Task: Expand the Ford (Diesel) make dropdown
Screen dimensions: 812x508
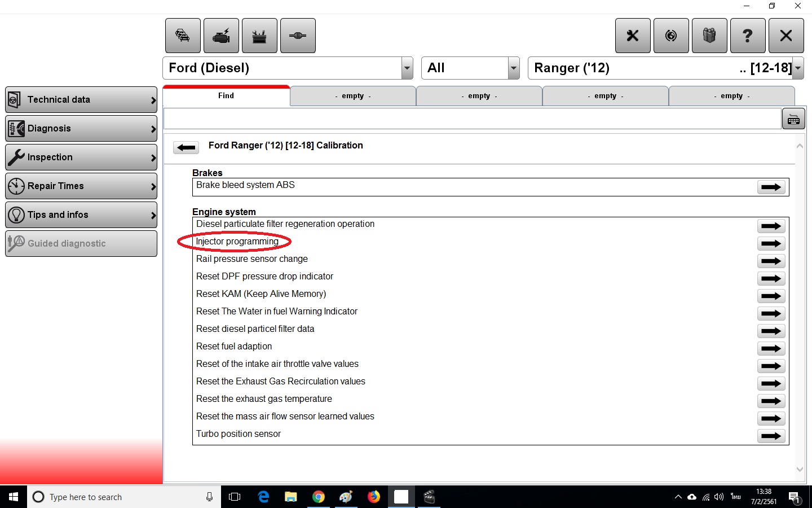Action: point(407,68)
